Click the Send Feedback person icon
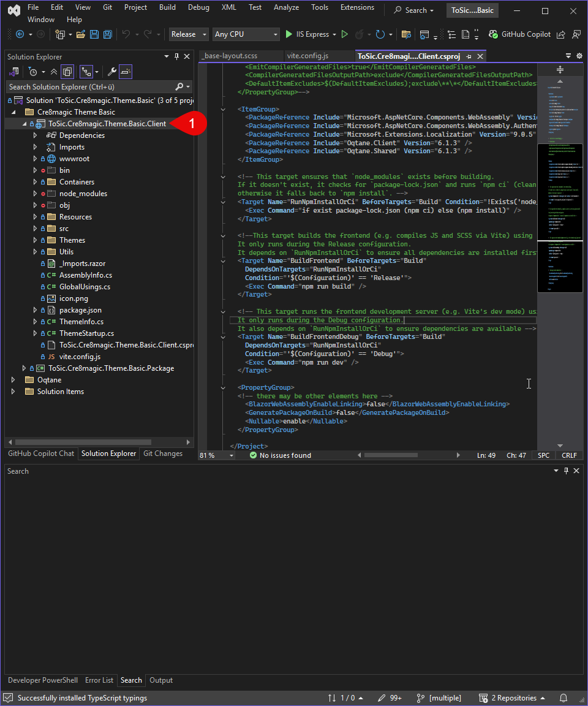The image size is (588, 706). tap(576, 34)
